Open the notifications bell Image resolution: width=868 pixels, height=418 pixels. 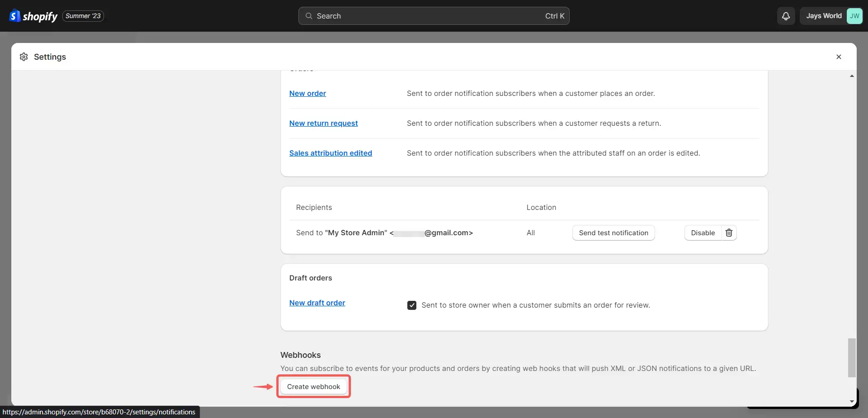[x=786, y=16]
